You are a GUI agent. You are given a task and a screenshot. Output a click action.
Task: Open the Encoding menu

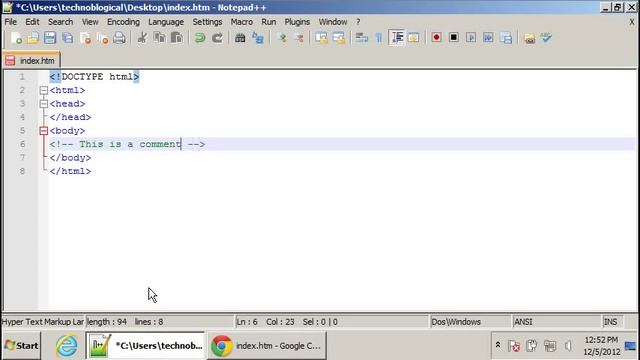click(123, 22)
